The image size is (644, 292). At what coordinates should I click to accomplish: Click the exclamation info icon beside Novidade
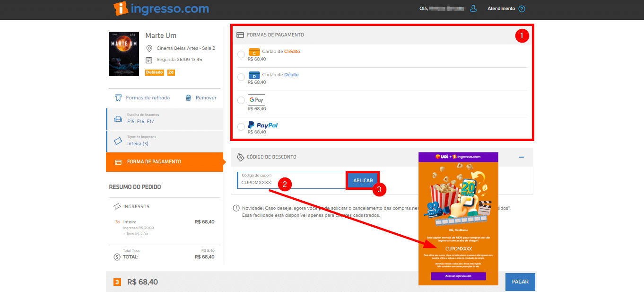tap(236, 208)
